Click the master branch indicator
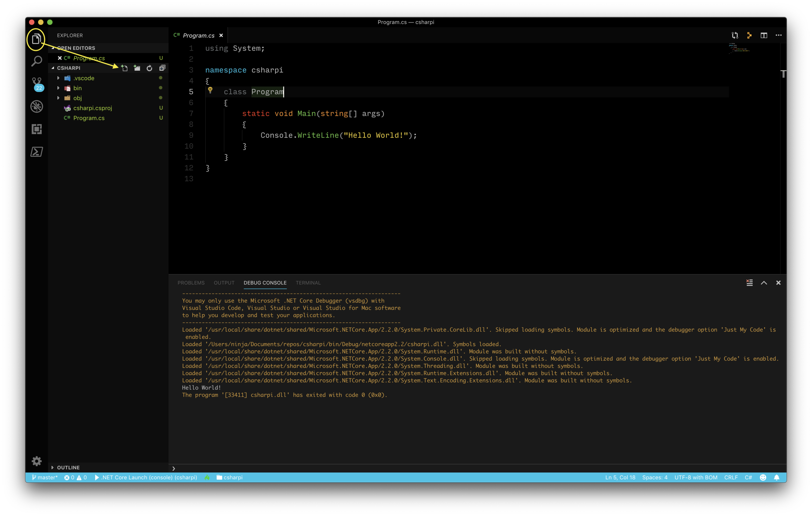The height and width of the screenshot is (516, 812). [x=44, y=477]
